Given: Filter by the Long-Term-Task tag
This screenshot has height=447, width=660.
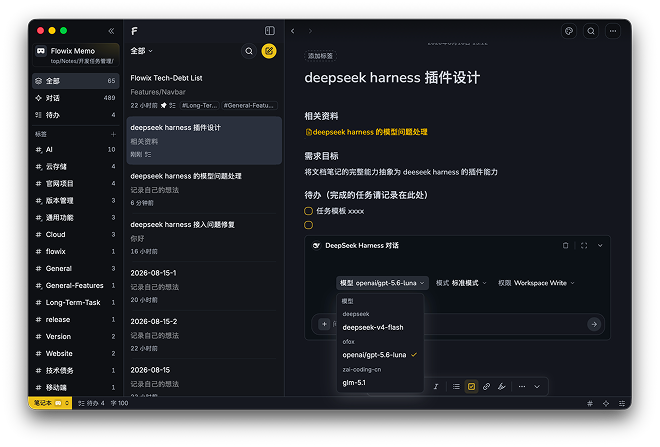Looking at the screenshot, I should tap(76, 302).
